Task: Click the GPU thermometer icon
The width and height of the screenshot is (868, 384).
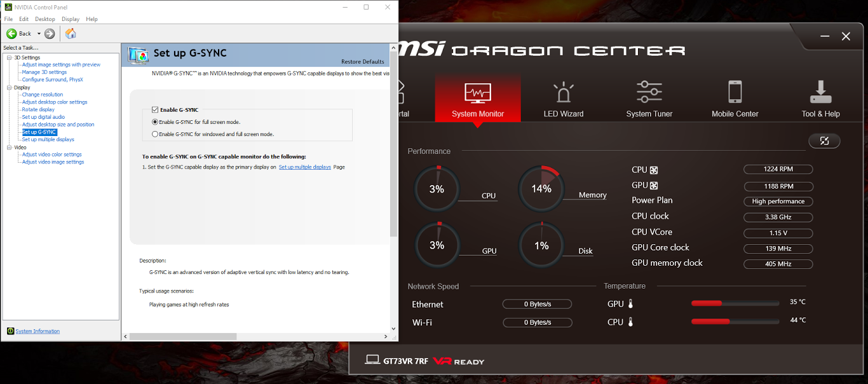Action: pos(630,304)
